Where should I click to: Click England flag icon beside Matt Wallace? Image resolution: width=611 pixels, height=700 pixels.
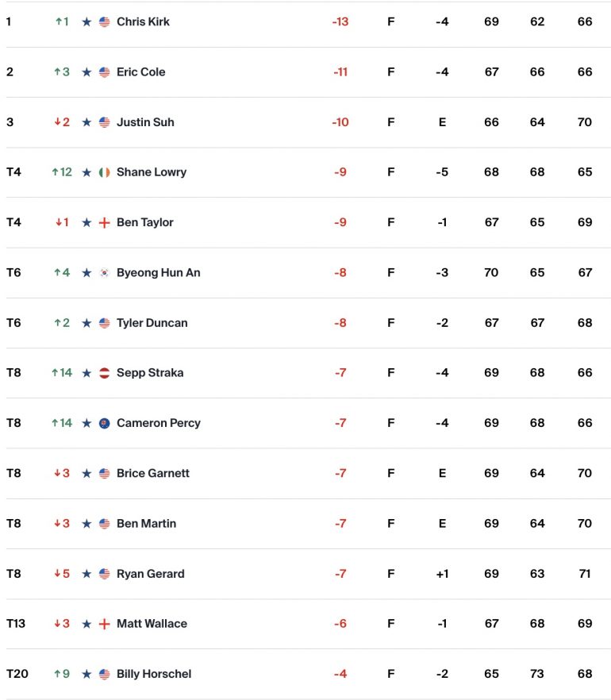click(105, 624)
